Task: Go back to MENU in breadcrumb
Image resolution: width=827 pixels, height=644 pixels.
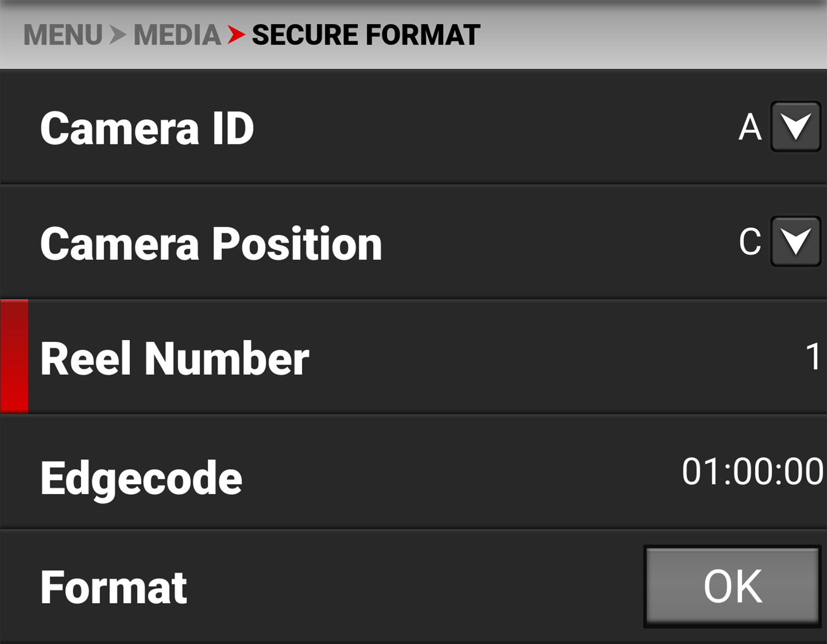Action: pyautogui.click(x=63, y=35)
